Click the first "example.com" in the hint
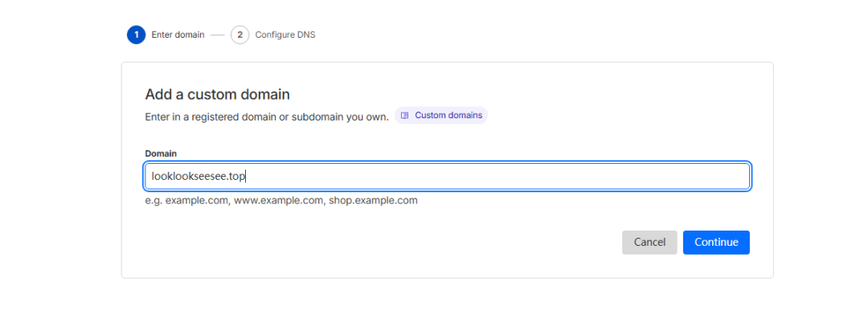This screenshot has width=868, height=327. (197, 200)
